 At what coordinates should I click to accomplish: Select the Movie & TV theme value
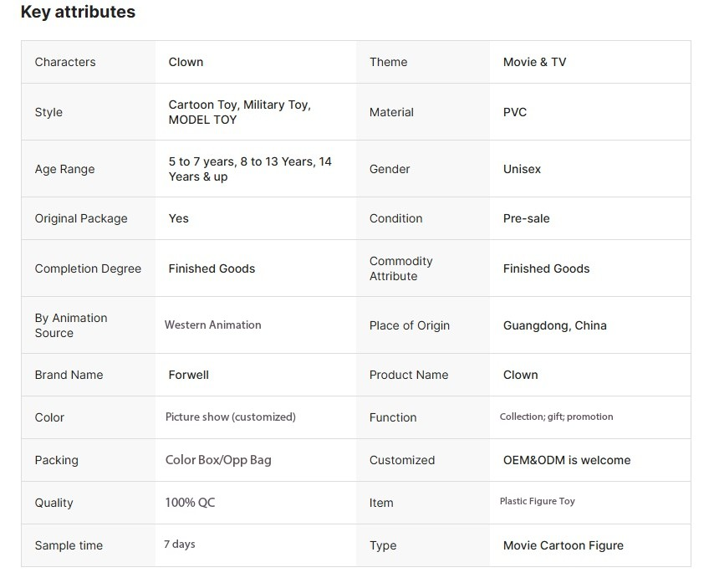tap(534, 62)
